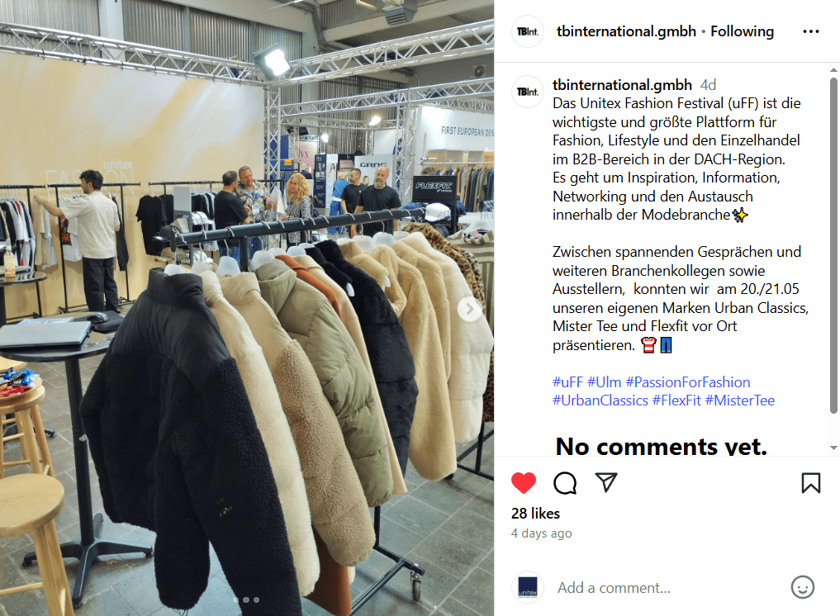Save the post using the bookmark icon
This screenshot has height=616, width=840.
(x=810, y=482)
